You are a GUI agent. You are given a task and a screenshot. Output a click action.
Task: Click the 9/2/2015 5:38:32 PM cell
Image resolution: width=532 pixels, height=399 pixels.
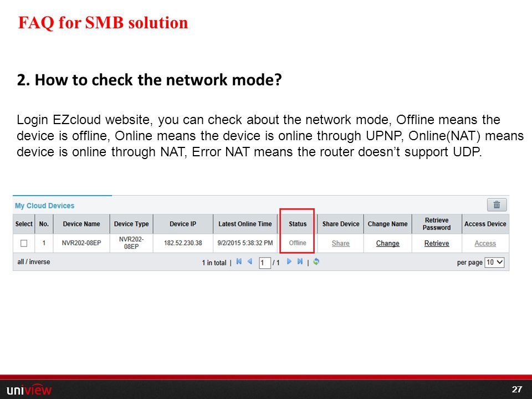tap(245, 243)
